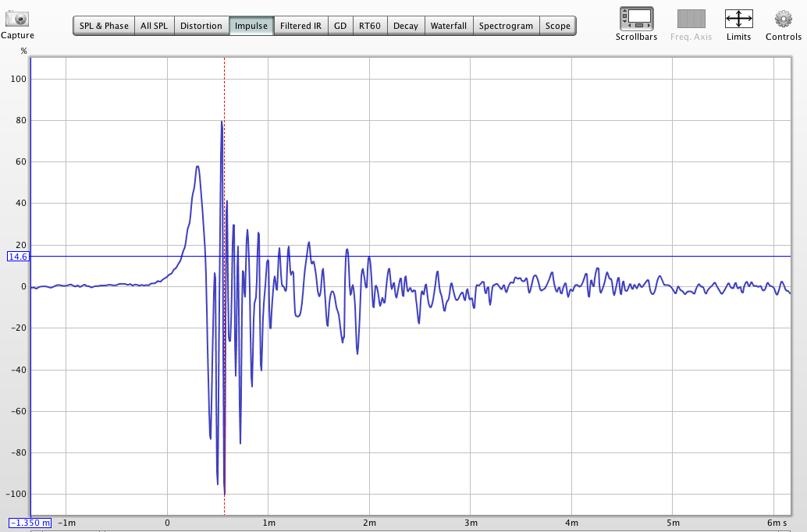Click the 3m label on the time axis
Viewport: 807px width, 532px height.
click(471, 523)
